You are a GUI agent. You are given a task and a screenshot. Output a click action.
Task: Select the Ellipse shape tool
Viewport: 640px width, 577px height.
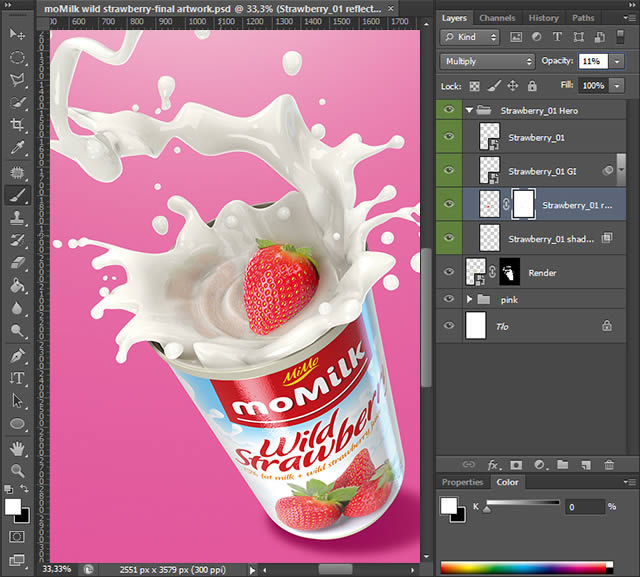tap(17, 424)
